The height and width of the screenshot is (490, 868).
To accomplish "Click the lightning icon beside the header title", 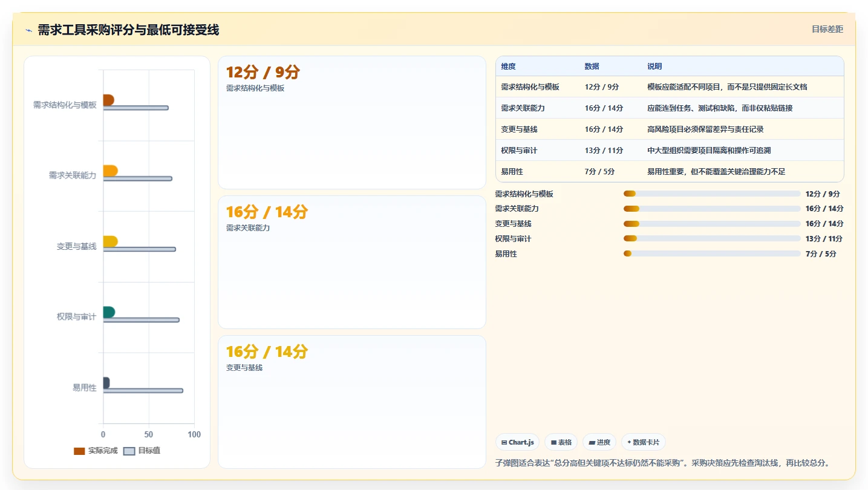I will coord(28,30).
